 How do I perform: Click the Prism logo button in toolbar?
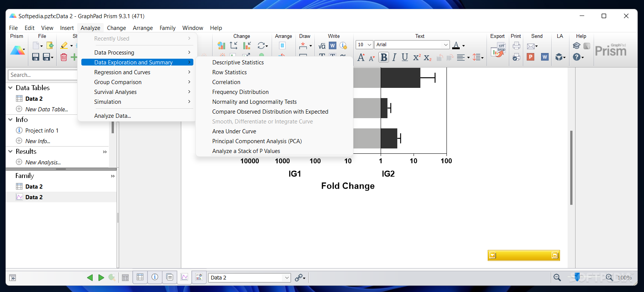tap(17, 50)
